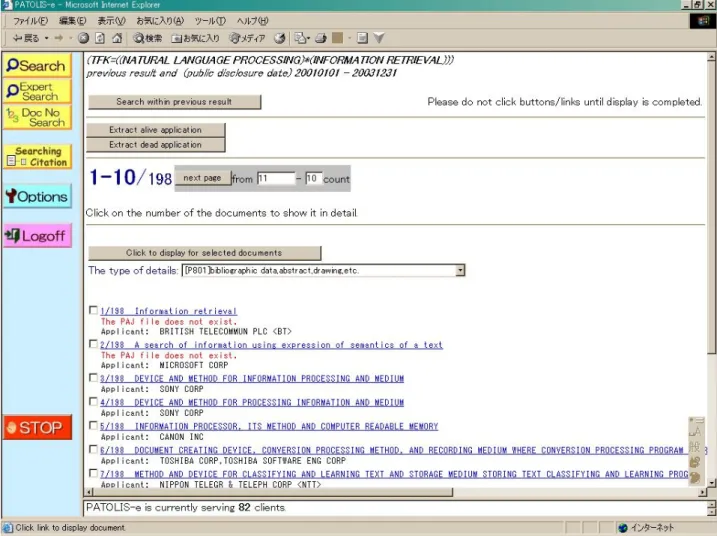Open the ツール(T) menu

[x=210, y=21]
